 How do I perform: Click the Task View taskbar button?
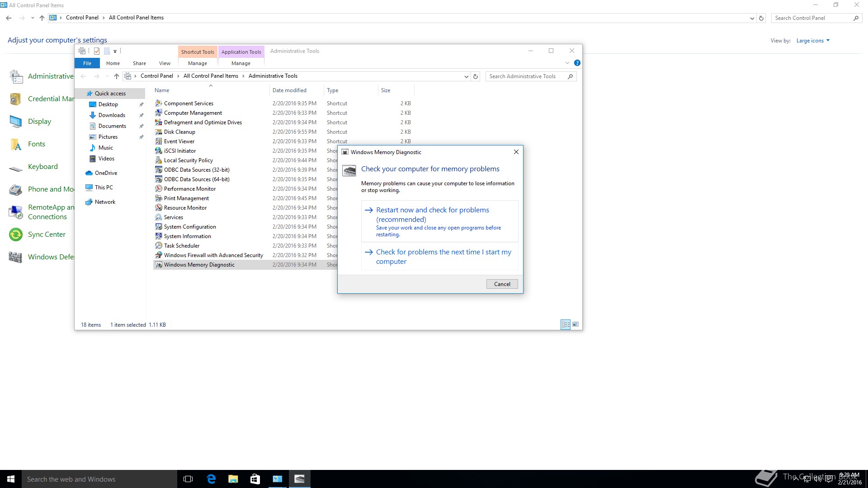coord(188,479)
